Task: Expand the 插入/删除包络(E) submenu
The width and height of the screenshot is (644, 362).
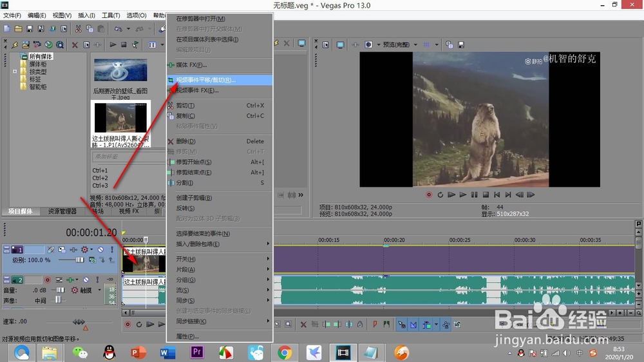Action: pos(220,244)
